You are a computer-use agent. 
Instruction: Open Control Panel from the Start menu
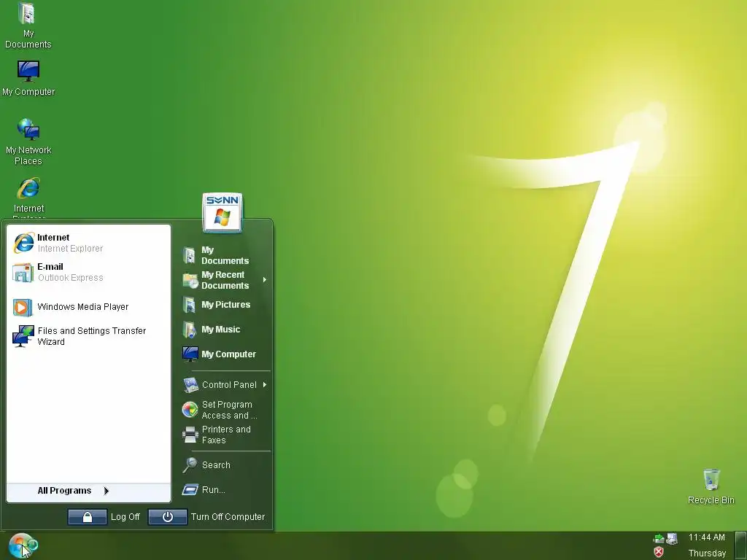pos(225,385)
